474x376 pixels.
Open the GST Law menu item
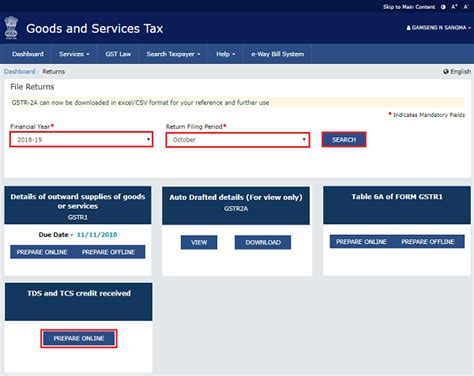pyautogui.click(x=118, y=54)
